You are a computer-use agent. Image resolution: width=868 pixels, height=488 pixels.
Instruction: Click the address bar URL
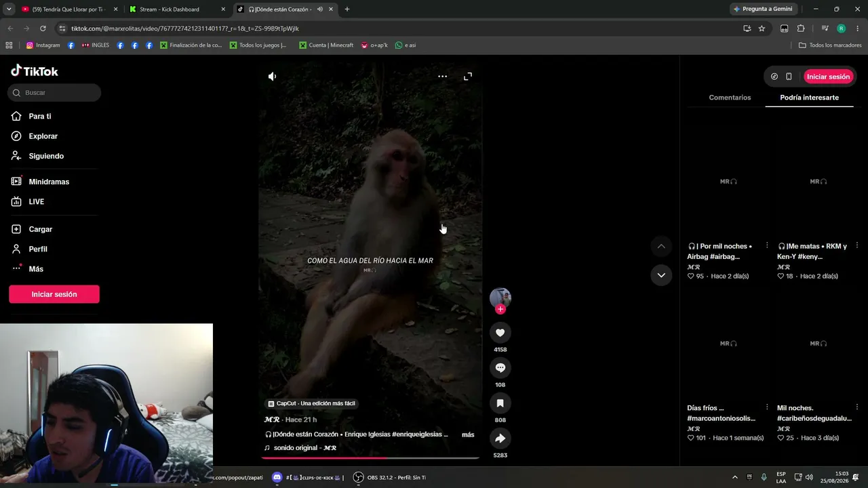[185, 28]
